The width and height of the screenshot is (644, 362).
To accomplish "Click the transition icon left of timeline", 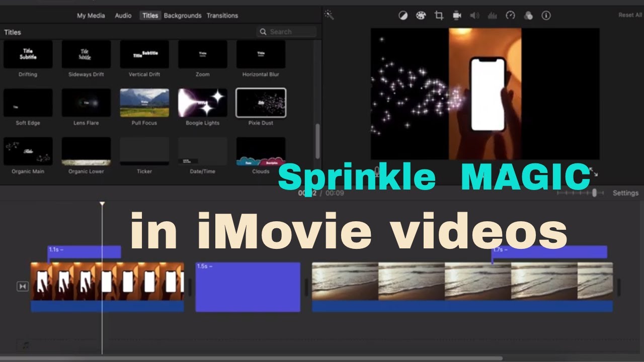I will [x=22, y=286].
